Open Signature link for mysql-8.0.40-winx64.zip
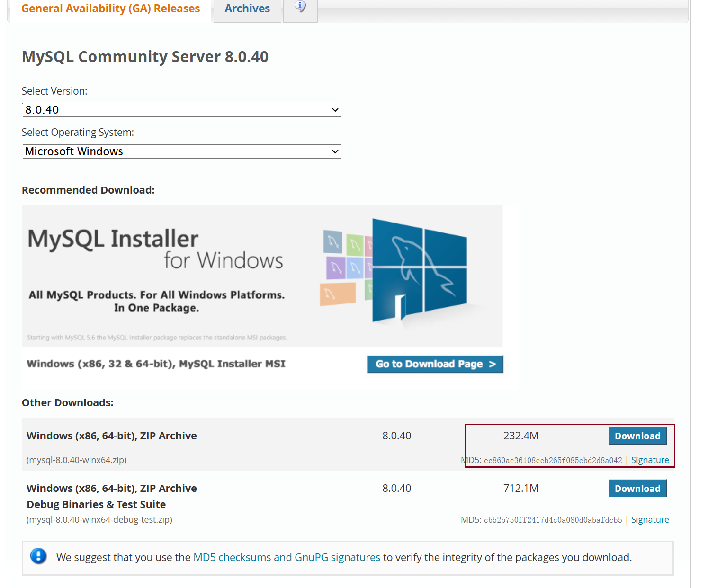The width and height of the screenshot is (708, 588). tap(650, 460)
